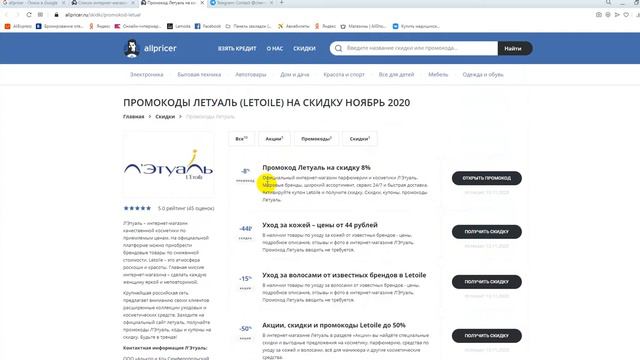Screen dimensions: 640x360
Task: Open the Красота и спорт category
Action: pyautogui.click(x=344, y=75)
